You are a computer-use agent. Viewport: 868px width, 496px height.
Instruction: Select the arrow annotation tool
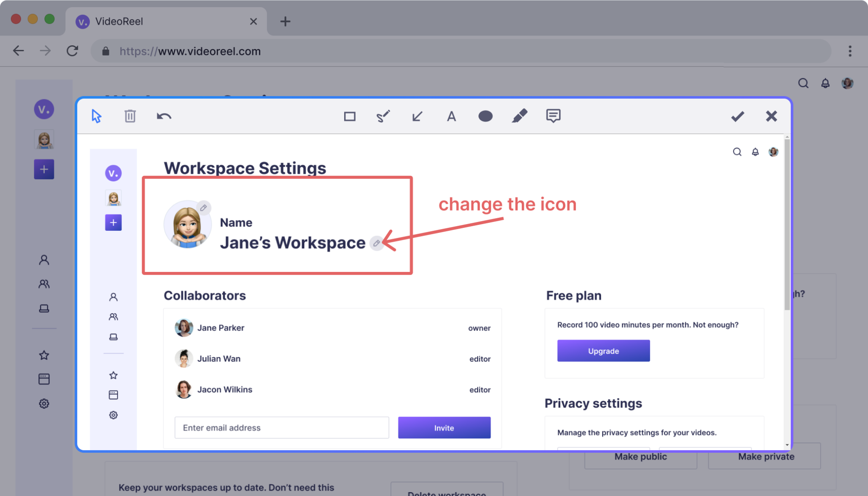(x=417, y=116)
